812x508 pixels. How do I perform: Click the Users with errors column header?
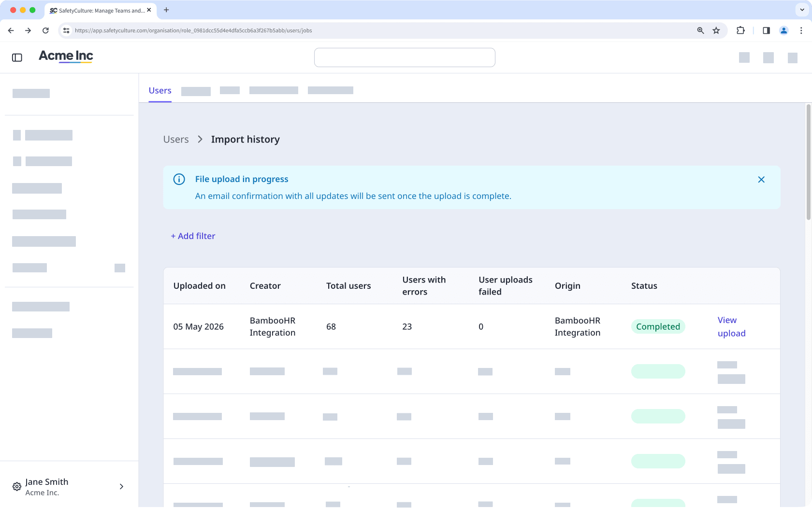coord(424,286)
